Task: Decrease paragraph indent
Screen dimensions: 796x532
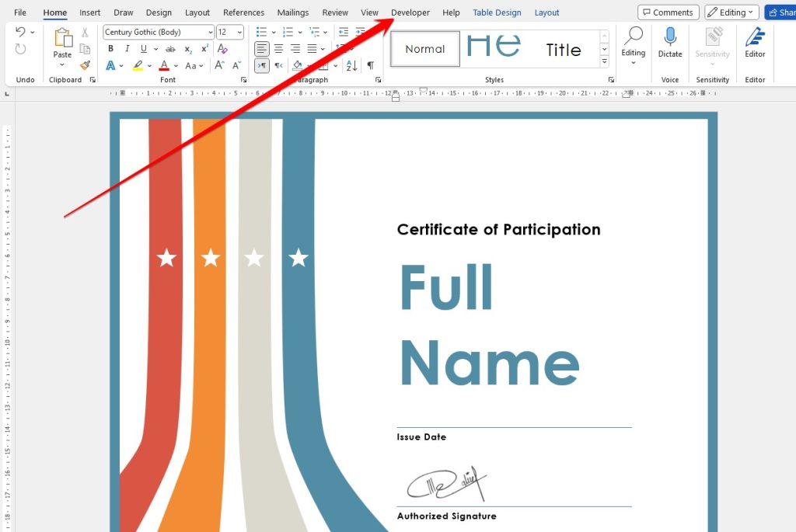Action: [344, 33]
